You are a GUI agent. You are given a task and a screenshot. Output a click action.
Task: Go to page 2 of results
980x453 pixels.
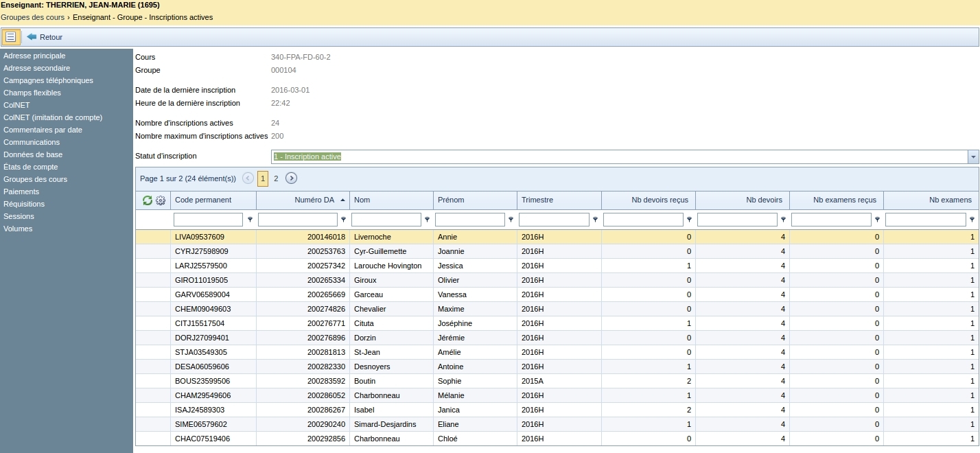click(x=276, y=178)
